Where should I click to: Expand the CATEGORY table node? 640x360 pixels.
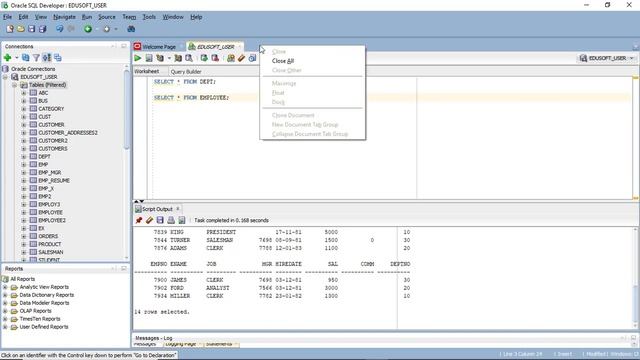click(24, 109)
